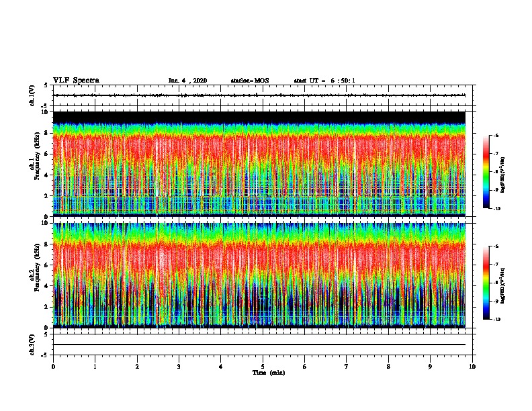Screen dimensions: 532x411
Task: Click the "ch.1(V)" axis label
Action: (x=32, y=95)
